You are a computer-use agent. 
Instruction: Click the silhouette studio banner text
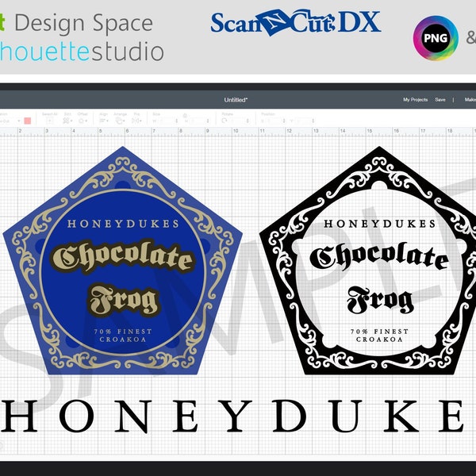[82, 52]
